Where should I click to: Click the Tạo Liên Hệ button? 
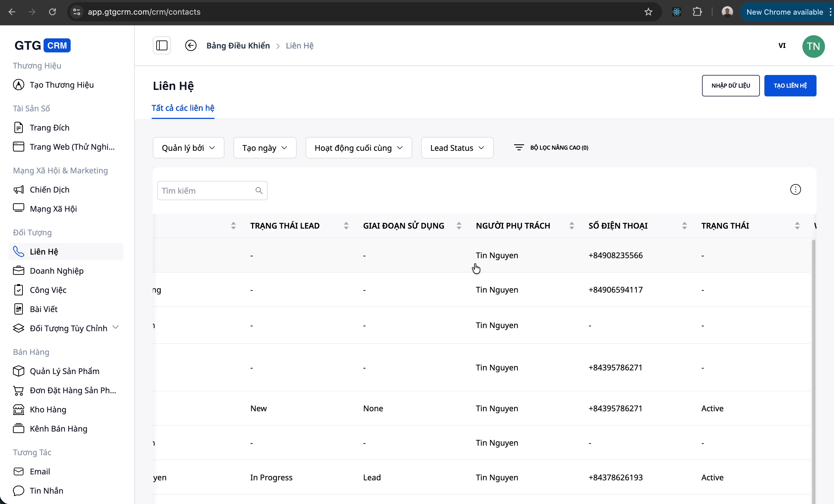click(x=790, y=86)
